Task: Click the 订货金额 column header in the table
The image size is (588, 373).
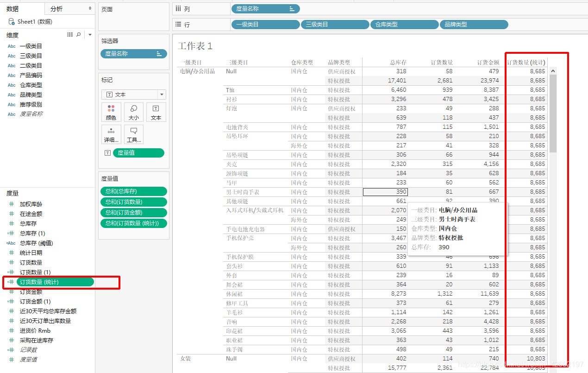Action: point(488,63)
